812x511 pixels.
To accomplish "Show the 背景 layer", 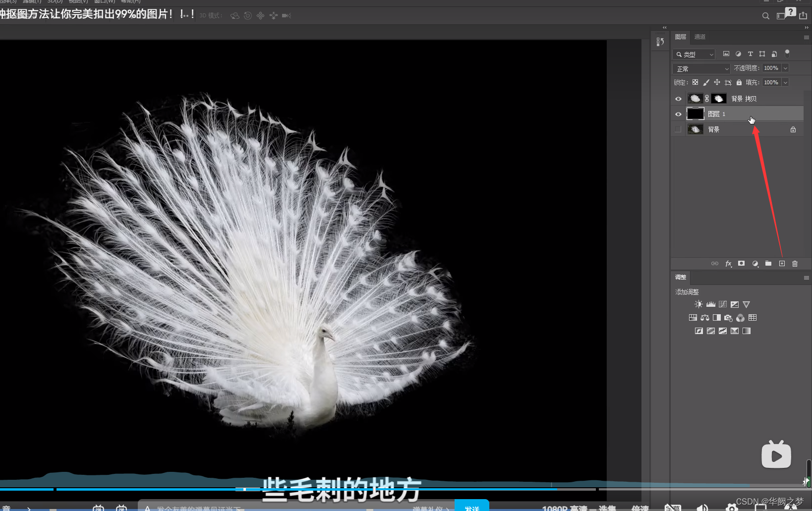I will pos(678,129).
